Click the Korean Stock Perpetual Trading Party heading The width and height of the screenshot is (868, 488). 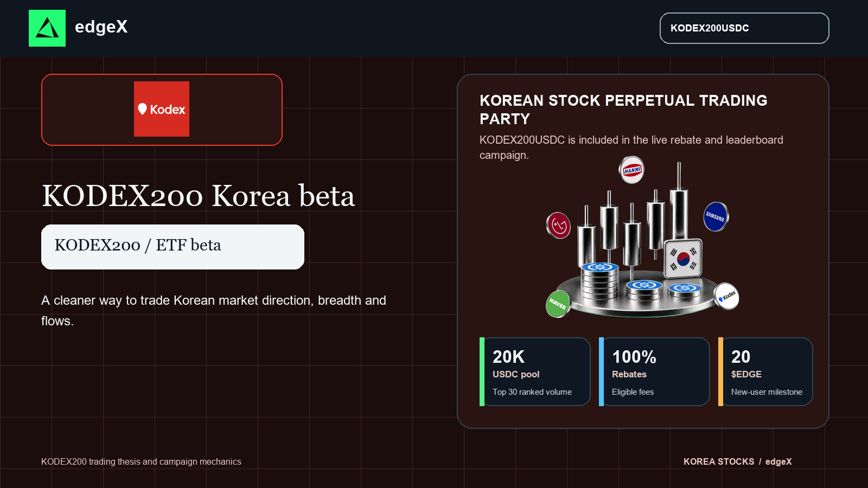point(623,110)
